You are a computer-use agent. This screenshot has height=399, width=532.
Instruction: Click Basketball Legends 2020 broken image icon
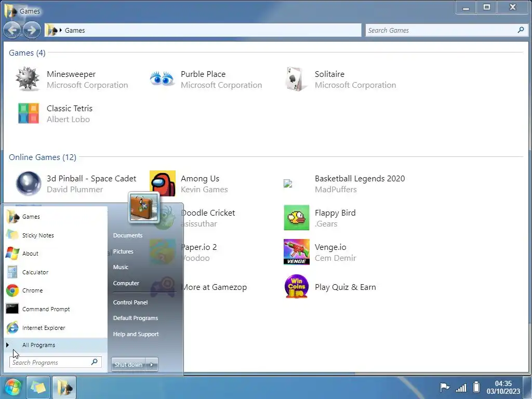tap(288, 183)
